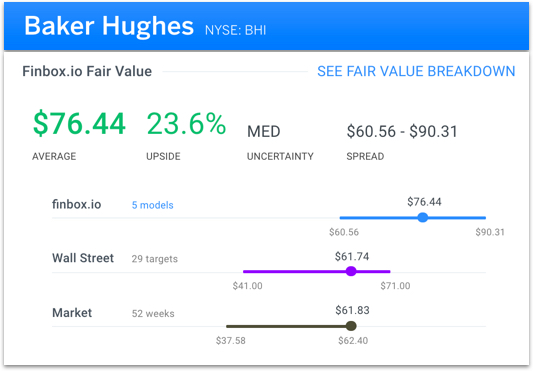
Task: Open the 5 models link
Action: click(x=153, y=205)
